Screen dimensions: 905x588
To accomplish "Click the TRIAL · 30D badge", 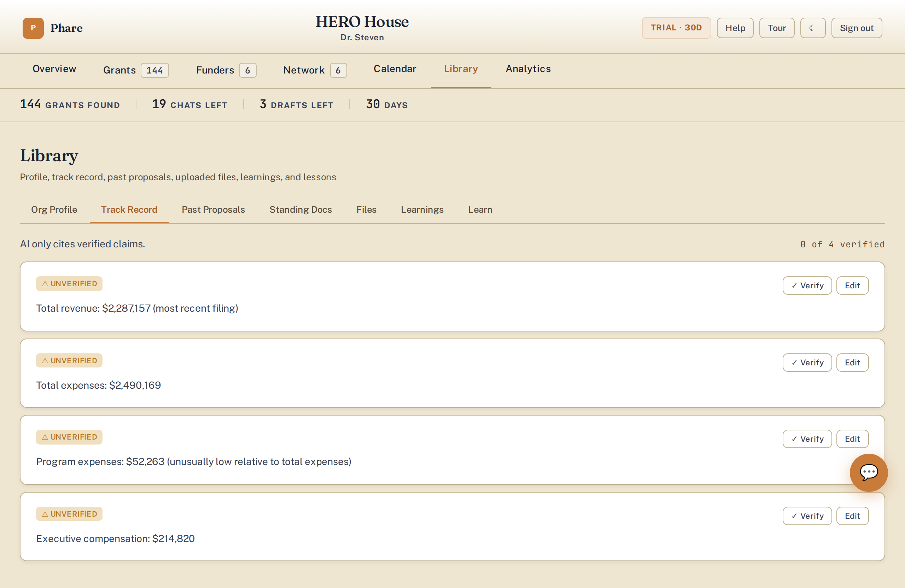I will [676, 28].
